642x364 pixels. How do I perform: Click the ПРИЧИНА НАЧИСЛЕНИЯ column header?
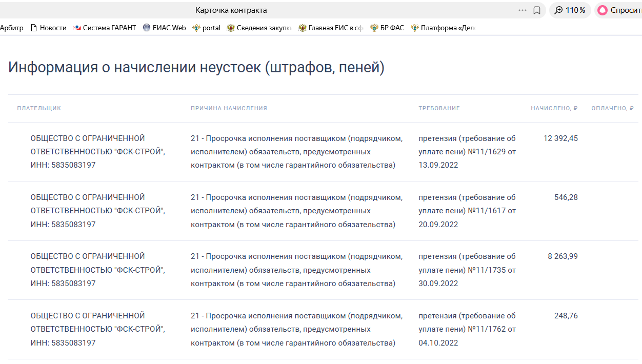pyautogui.click(x=229, y=108)
